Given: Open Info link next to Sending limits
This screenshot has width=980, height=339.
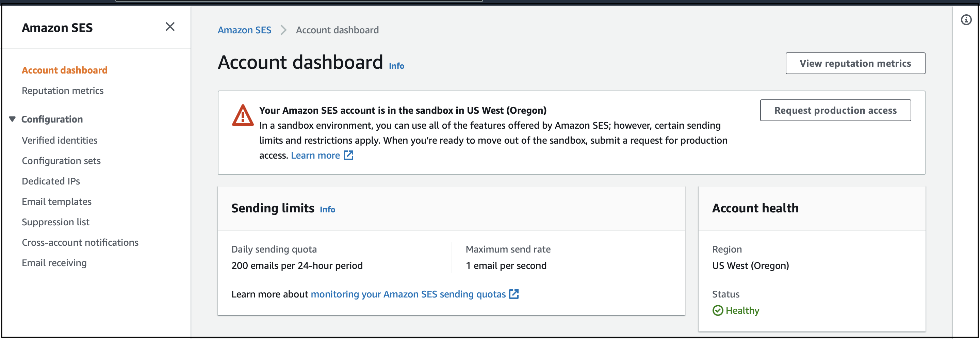Looking at the screenshot, I should tap(327, 210).
